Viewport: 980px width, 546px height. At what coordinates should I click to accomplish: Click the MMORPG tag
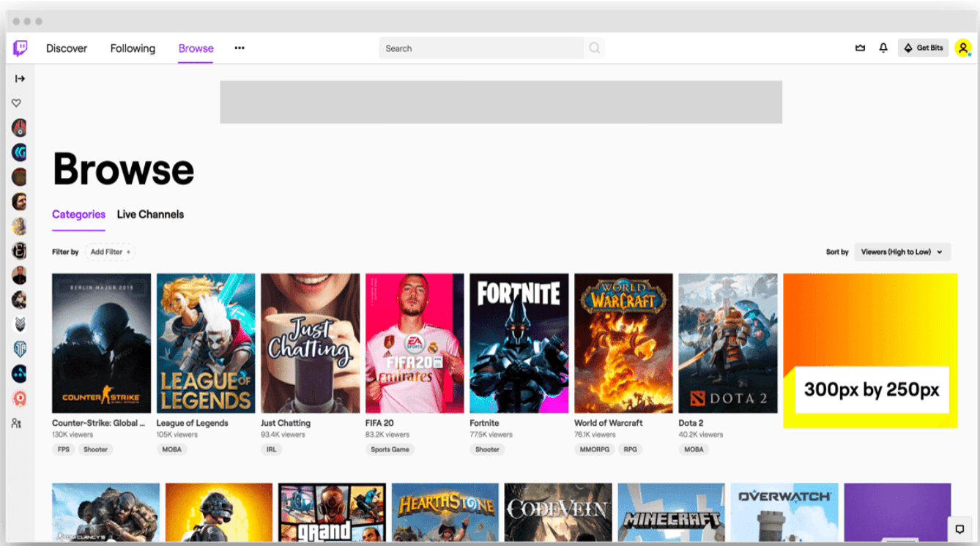tap(595, 449)
